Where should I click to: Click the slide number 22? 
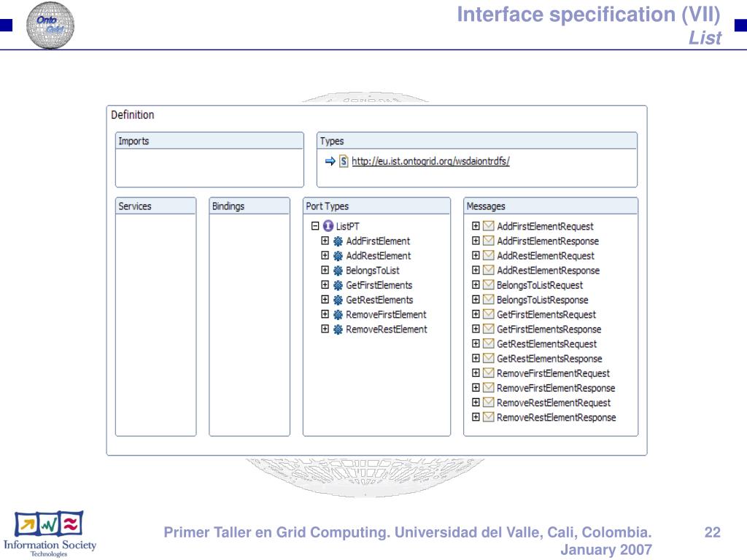[712, 532]
